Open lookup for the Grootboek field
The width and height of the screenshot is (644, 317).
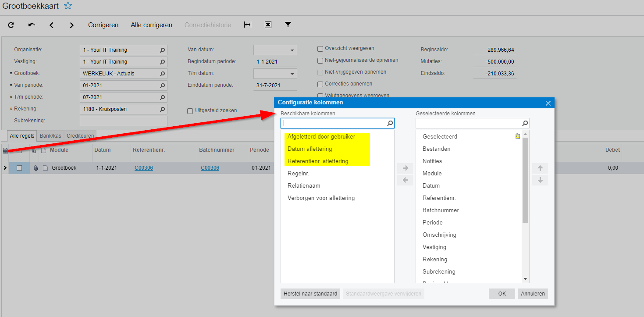(162, 74)
